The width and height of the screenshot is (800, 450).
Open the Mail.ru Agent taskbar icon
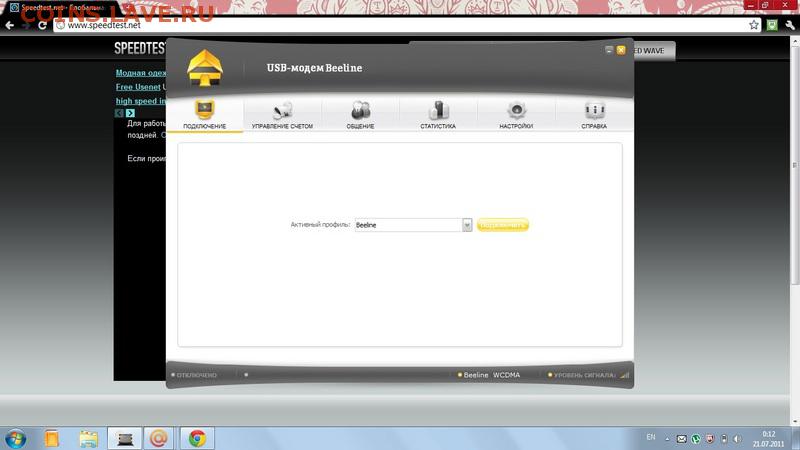pos(159,439)
